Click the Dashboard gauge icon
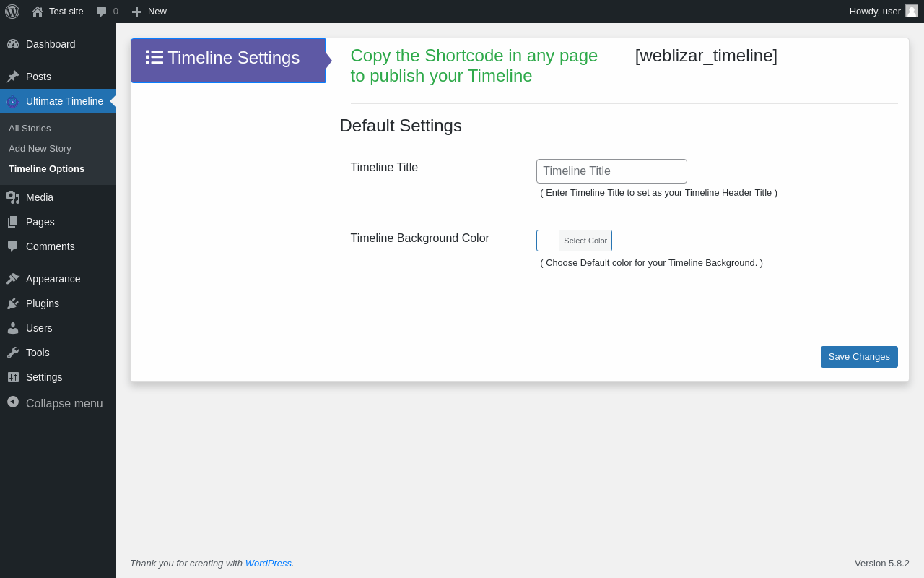This screenshot has width=924, height=578. coord(13,44)
